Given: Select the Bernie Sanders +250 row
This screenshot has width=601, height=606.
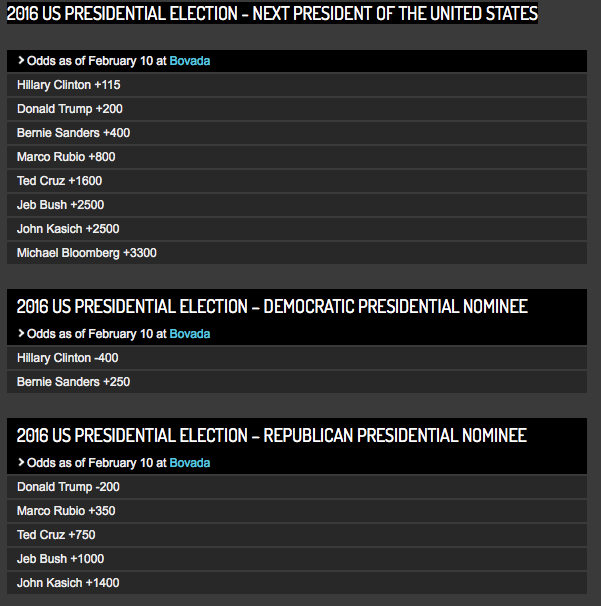Looking at the screenshot, I should (297, 382).
